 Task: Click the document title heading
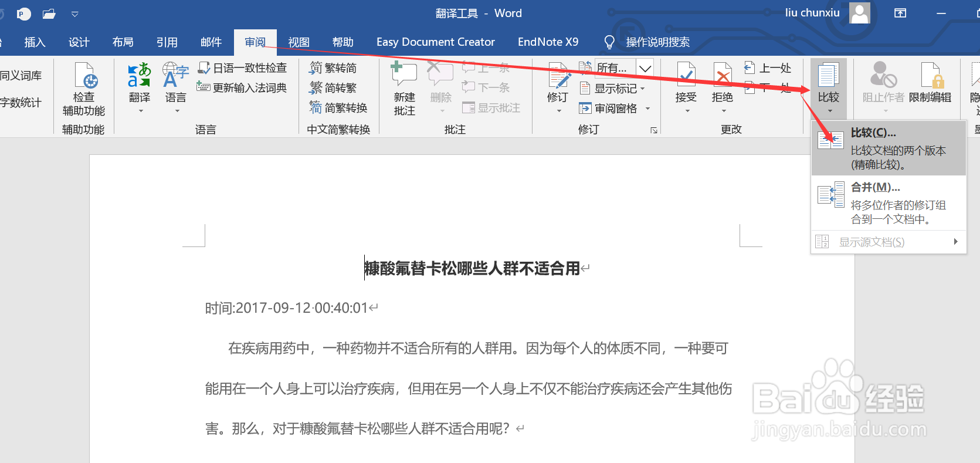click(x=472, y=269)
